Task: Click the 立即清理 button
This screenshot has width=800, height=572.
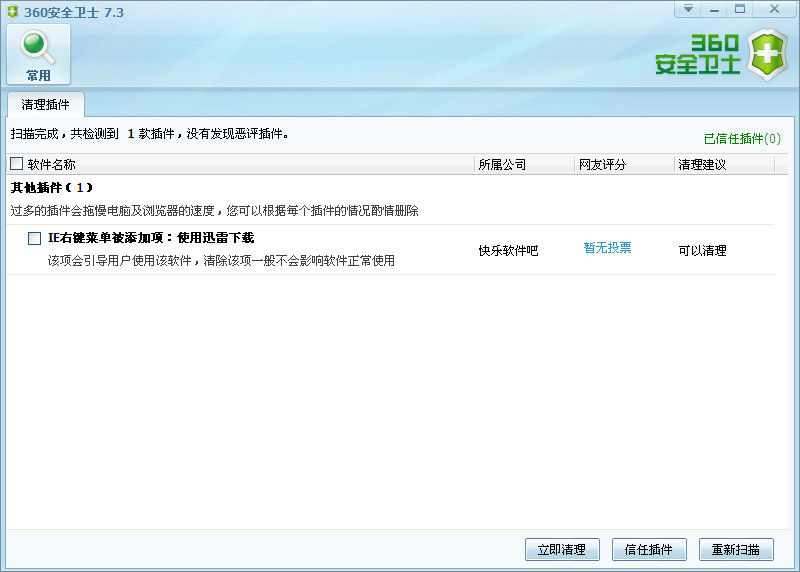Action: (x=562, y=550)
